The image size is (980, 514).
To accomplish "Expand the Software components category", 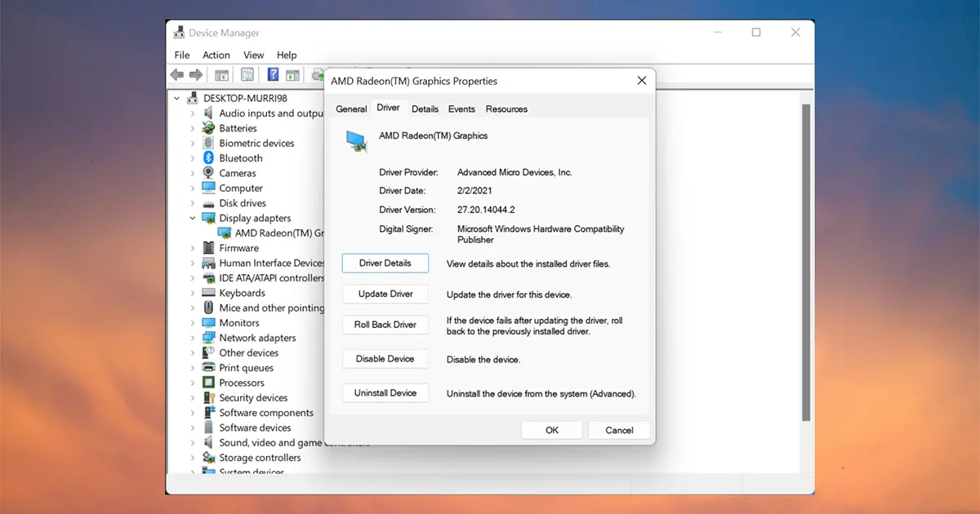I will (193, 413).
